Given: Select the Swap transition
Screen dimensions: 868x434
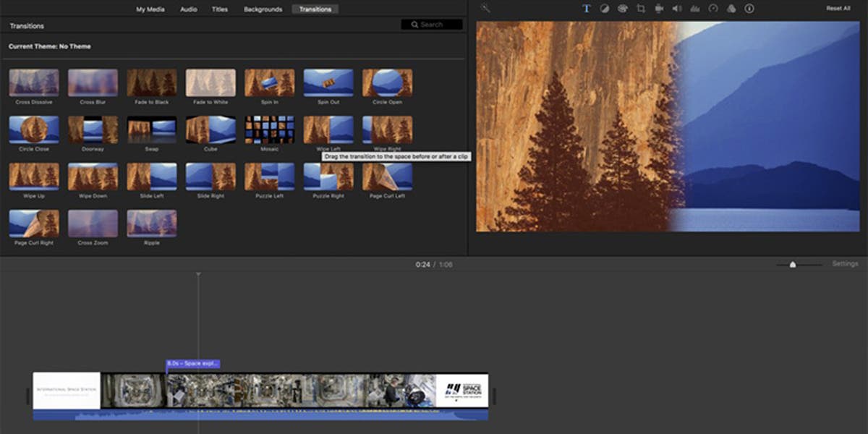Looking at the screenshot, I should point(152,134).
